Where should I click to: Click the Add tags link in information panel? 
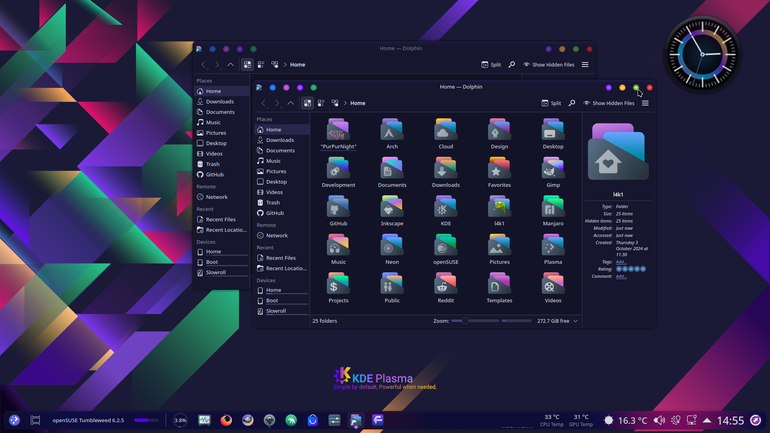point(621,262)
